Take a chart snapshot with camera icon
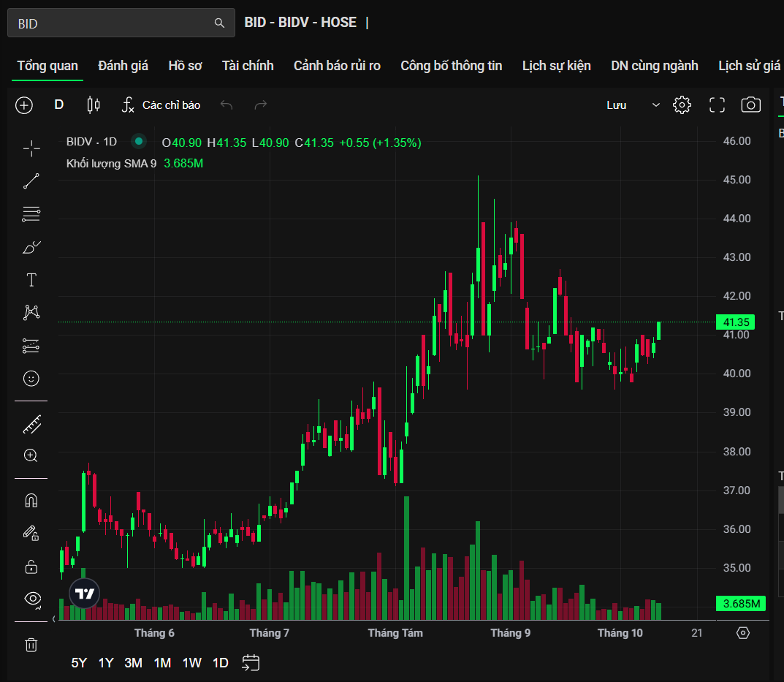This screenshot has height=682, width=784. (750, 105)
